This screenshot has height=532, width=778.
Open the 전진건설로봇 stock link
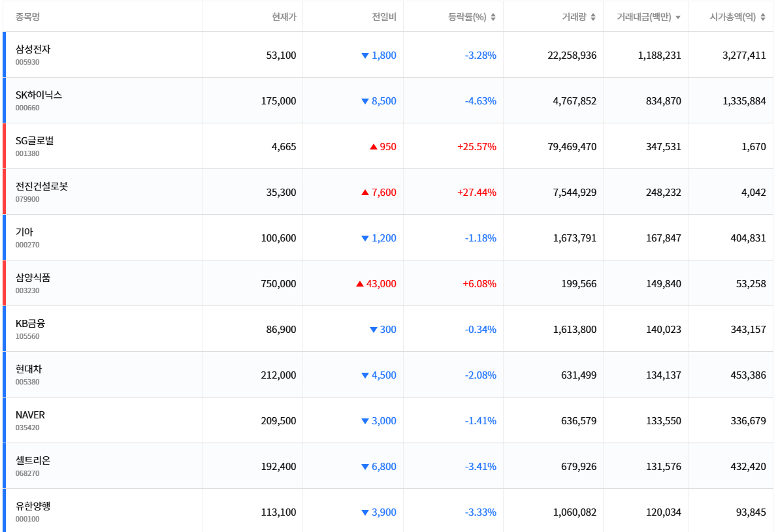(41, 186)
